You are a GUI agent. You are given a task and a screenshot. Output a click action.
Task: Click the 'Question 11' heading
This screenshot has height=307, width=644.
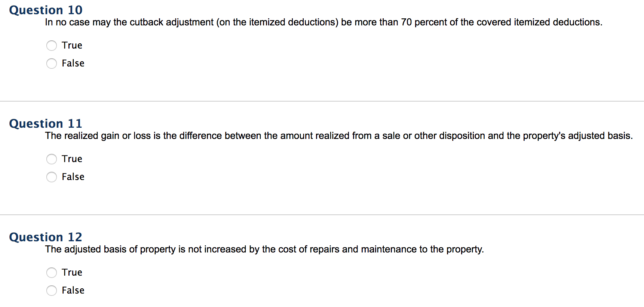coord(46,124)
